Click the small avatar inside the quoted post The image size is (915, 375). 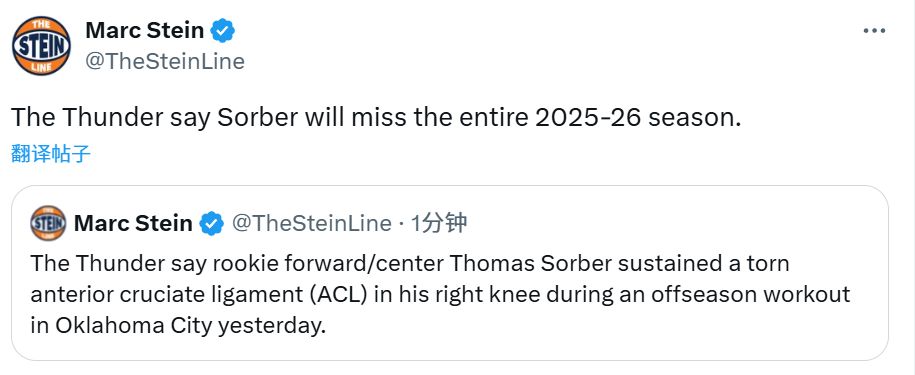point(48,223)
